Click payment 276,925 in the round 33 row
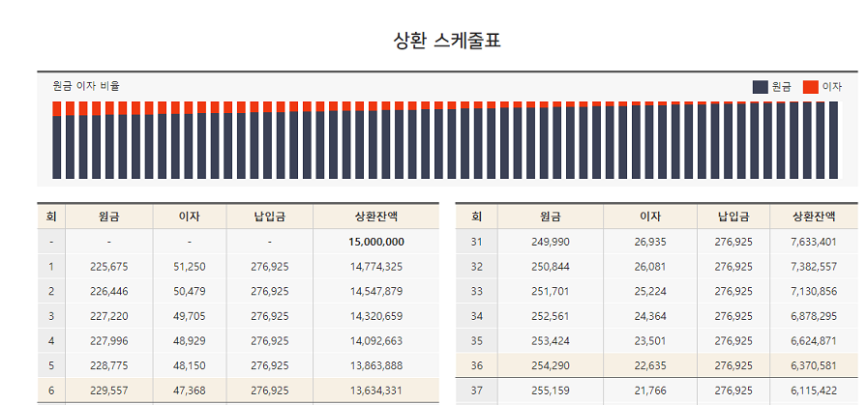This screenshot has height=405, width=868. tap(733, 291)
